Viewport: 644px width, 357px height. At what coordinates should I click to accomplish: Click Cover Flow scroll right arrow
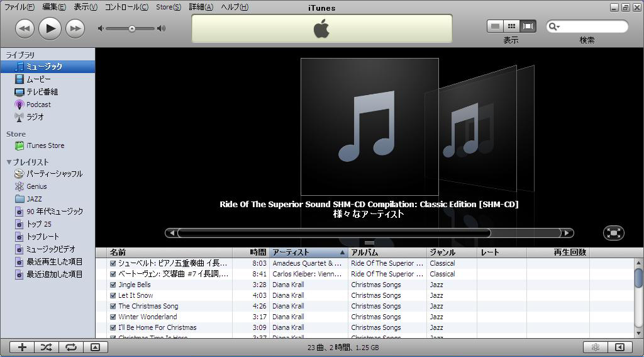(567, 233)
